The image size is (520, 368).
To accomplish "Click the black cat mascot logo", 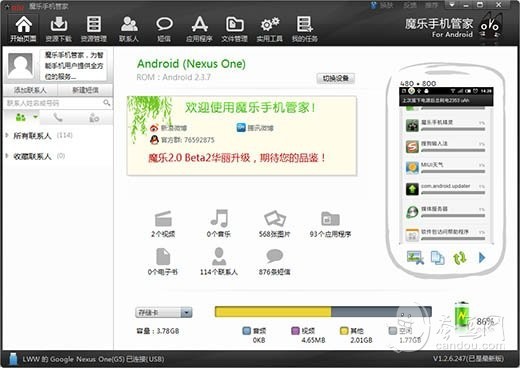I will [x=490, y=26].
